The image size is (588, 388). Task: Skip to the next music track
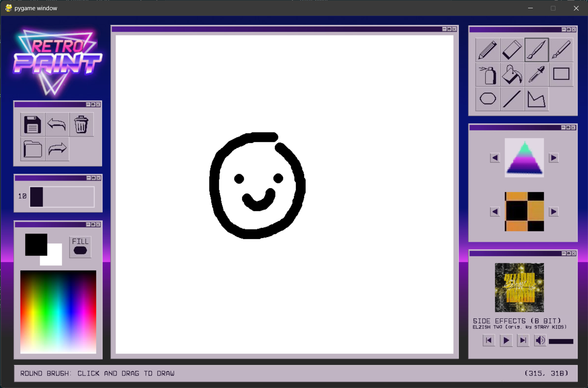click(x=523, y=340)
